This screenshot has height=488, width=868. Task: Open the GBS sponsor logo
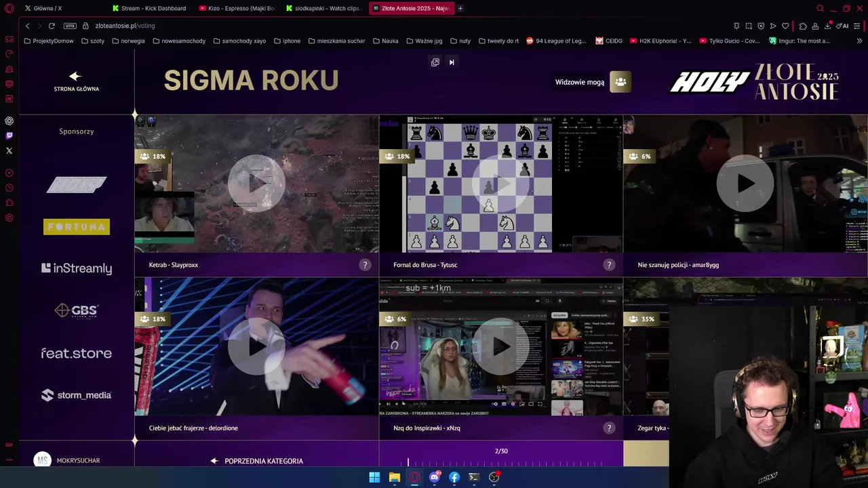point(77,310)
